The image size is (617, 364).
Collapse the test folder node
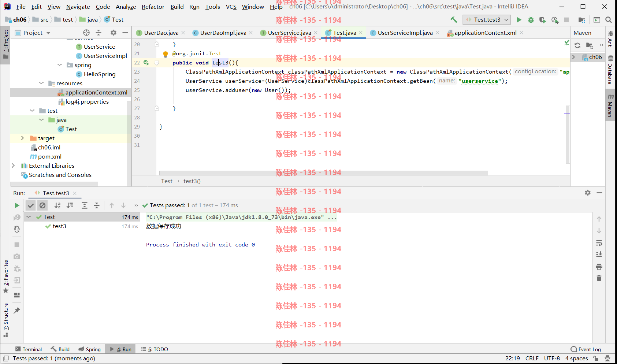click(32, 111)
